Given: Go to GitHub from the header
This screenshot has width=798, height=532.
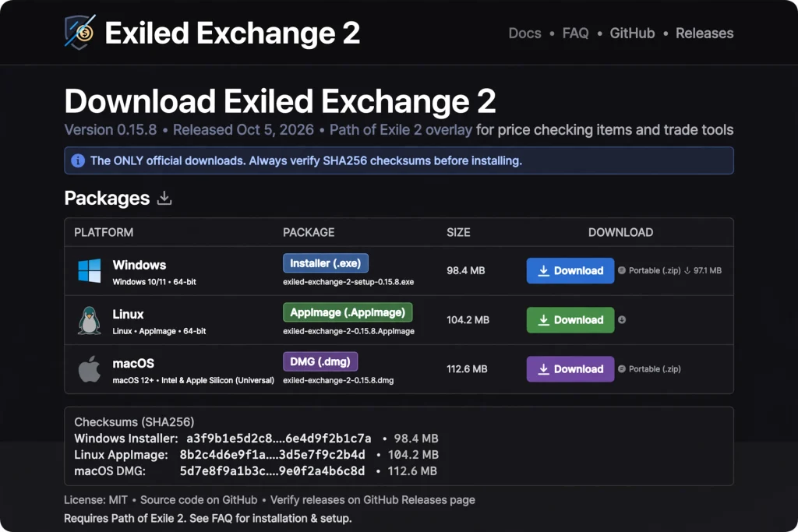Looking at the screenshot, I should point(632,33).
